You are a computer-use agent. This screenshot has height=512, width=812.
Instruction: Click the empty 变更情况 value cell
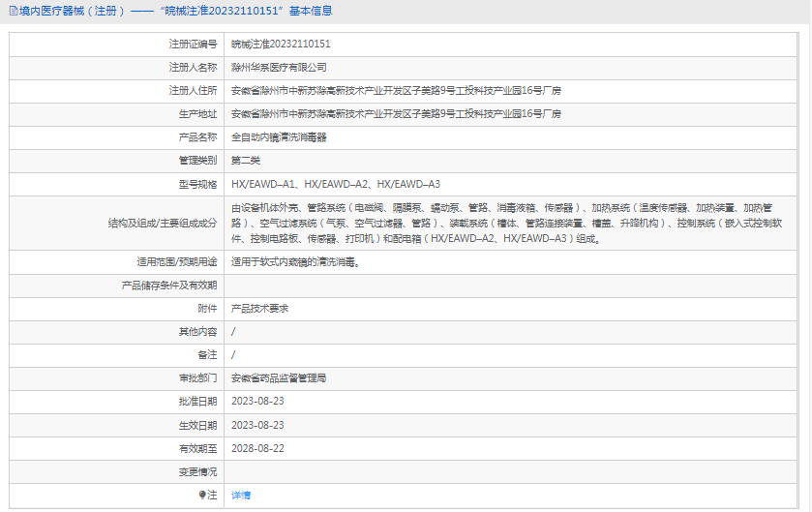click(x=511, y=472)
